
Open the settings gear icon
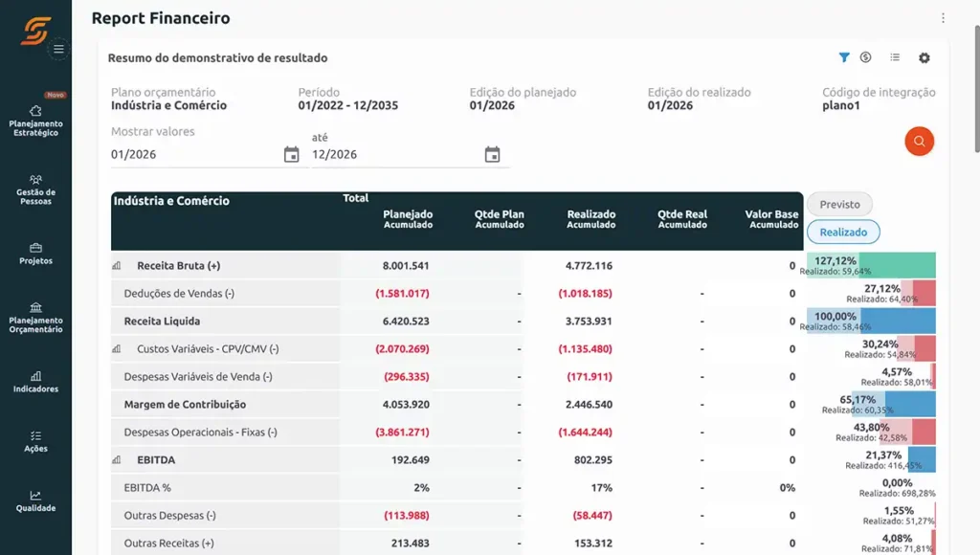[x=924, y=58]
